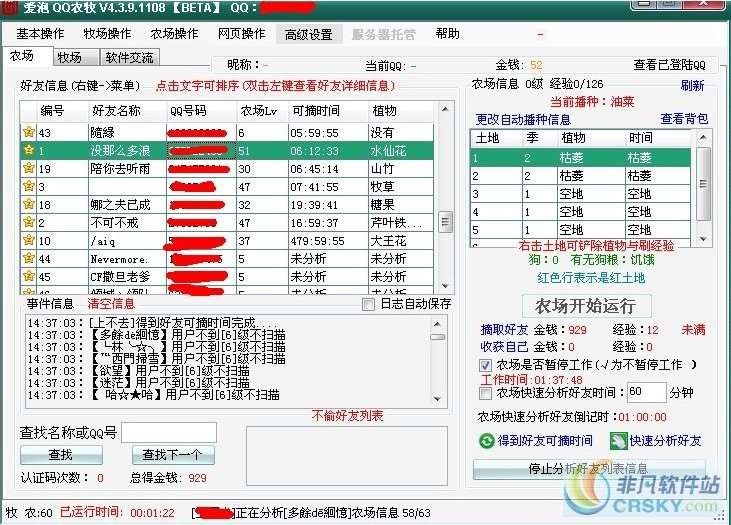
Task: Toggle the 日志自动保存 checkbox
Action: tap(368, 304)
